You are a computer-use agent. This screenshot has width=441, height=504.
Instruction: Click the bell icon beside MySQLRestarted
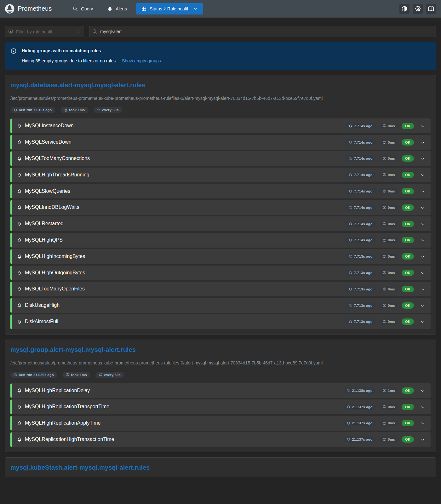tap(19, 224)
